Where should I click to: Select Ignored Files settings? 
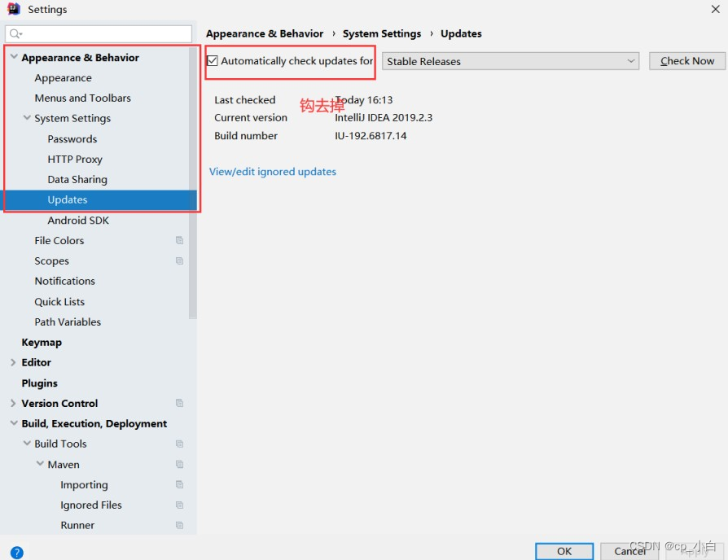91,505
